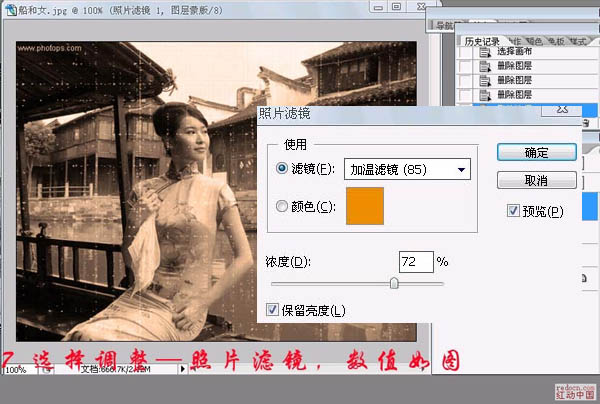Click the icon beside 选择画布 history state
Viewport: 600px width, 404px height.
[485, 52]
